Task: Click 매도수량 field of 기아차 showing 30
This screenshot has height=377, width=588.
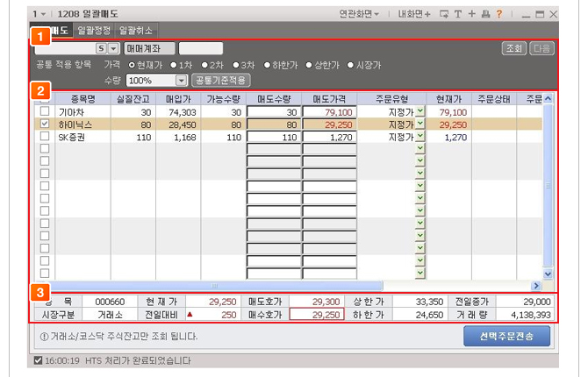Action: click(x=274, y=111)
